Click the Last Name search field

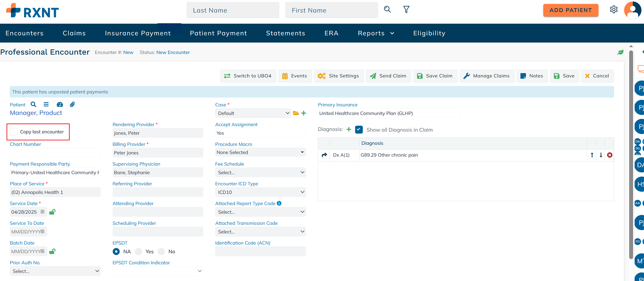[233, 10]
